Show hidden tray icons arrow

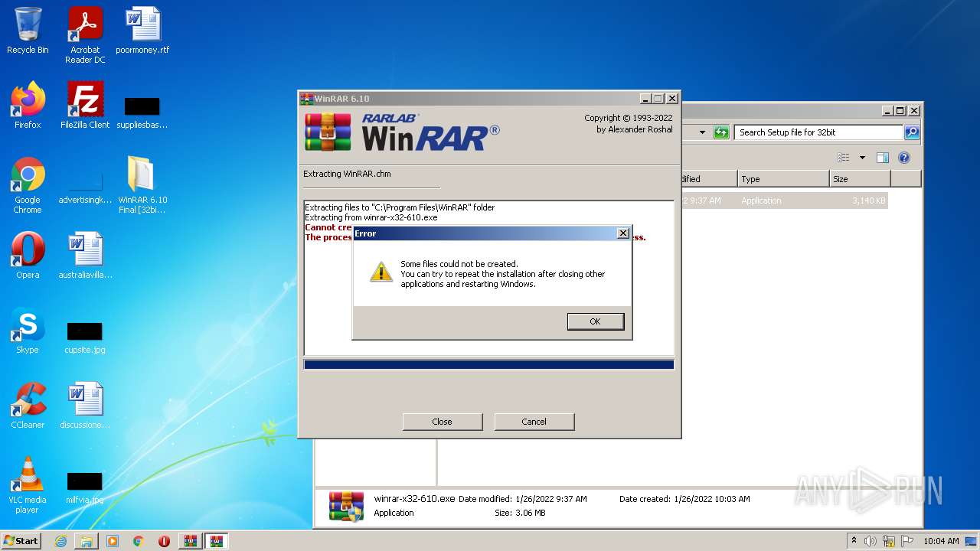[854, 540]
